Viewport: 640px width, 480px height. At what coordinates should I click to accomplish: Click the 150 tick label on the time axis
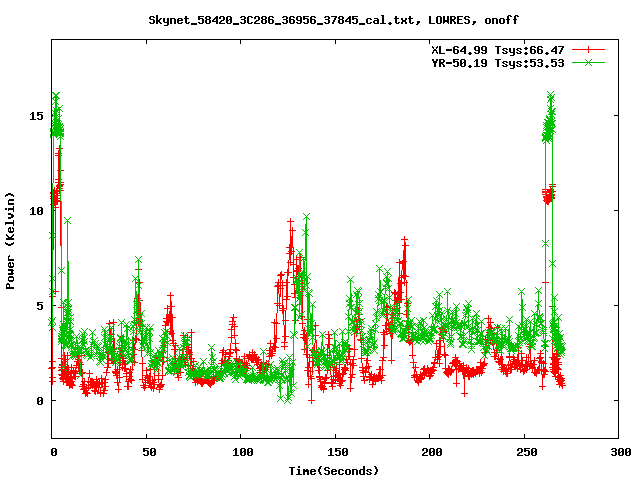(335, 452)
